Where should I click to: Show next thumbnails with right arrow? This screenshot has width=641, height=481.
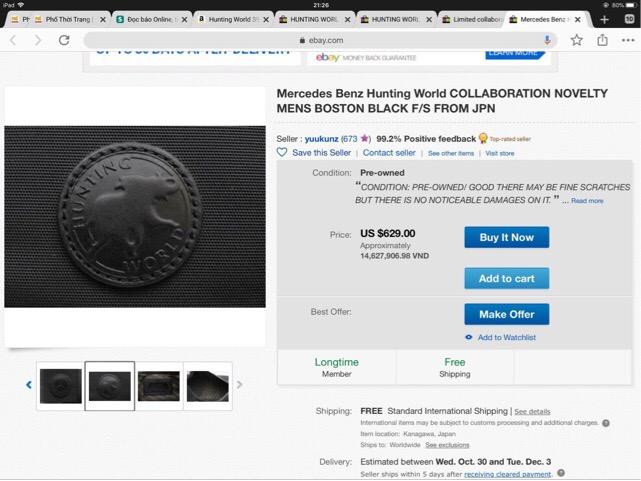[240, 385]
